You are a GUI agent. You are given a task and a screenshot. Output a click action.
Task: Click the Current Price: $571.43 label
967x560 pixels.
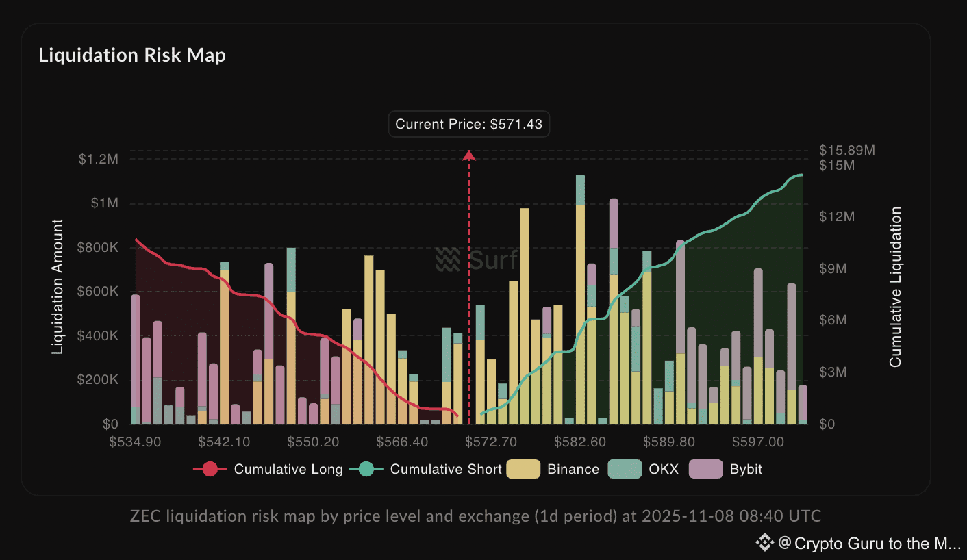469,125
